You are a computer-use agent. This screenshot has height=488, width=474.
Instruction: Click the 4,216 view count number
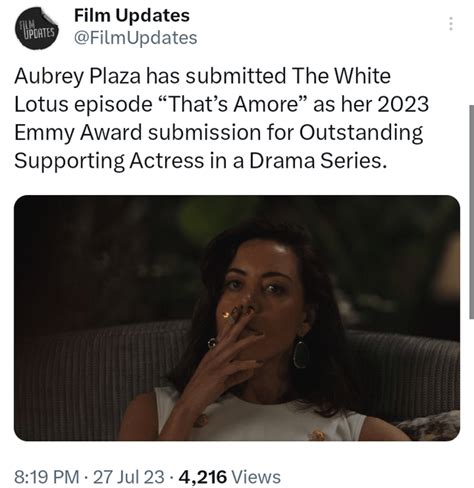pos(203,477)
